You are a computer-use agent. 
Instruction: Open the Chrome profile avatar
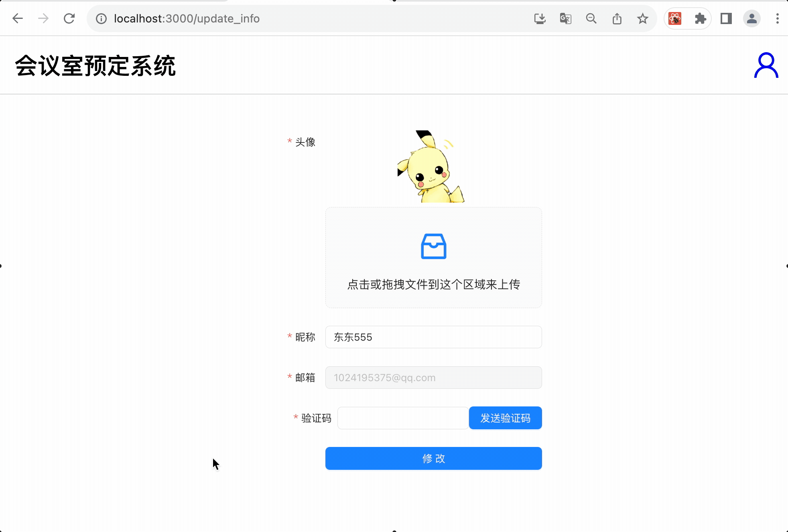[x=751, y=18]
